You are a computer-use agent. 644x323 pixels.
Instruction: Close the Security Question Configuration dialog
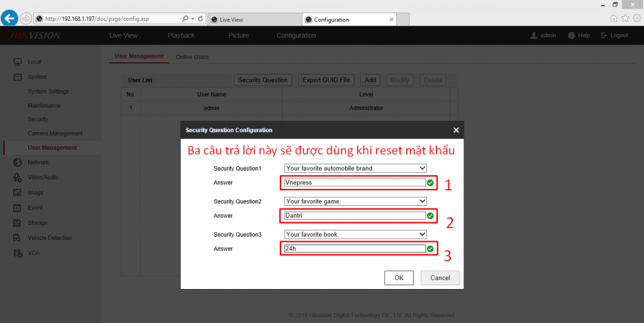pyautogui.click(x=456, y=130)
